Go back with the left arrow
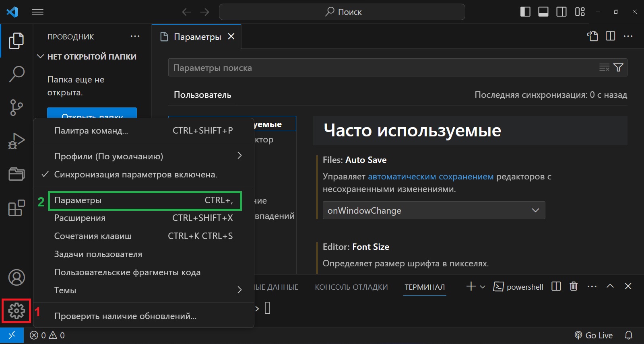 [x=186, y=12]
